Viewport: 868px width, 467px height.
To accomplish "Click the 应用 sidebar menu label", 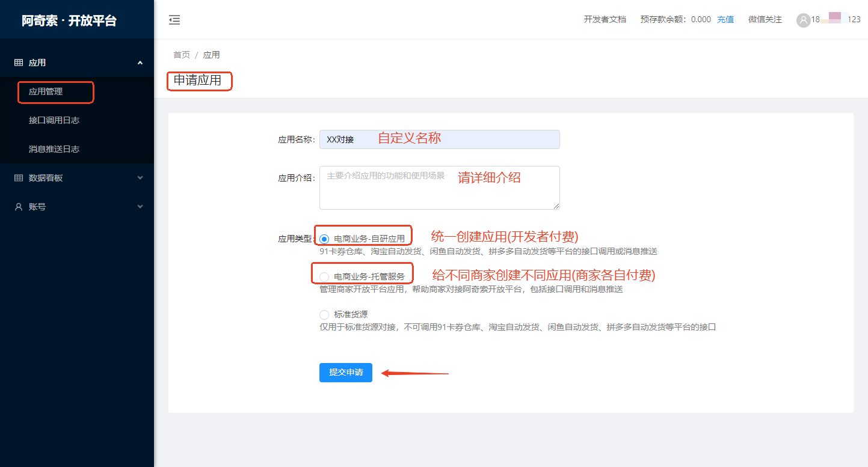I will [x=37, y=63].
